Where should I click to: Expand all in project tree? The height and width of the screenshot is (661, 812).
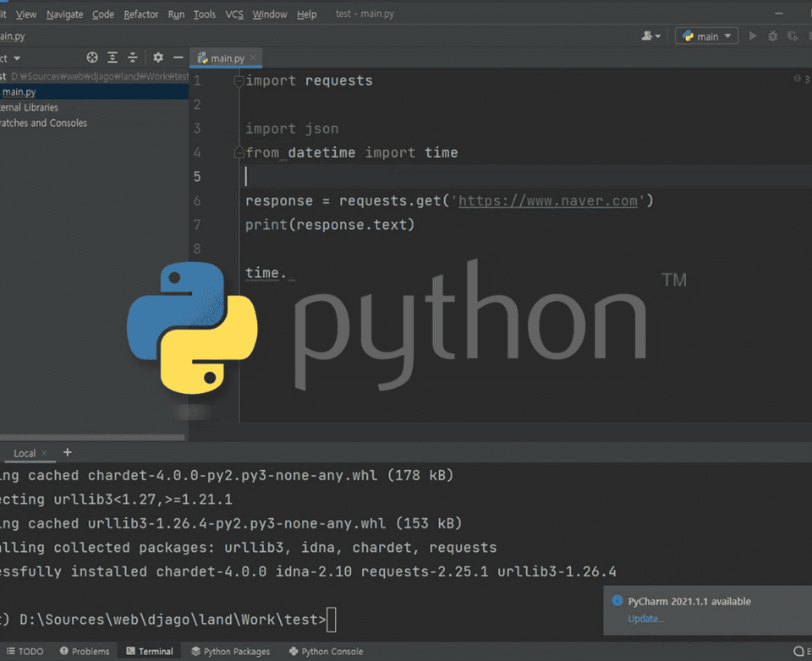click(112, 57)
